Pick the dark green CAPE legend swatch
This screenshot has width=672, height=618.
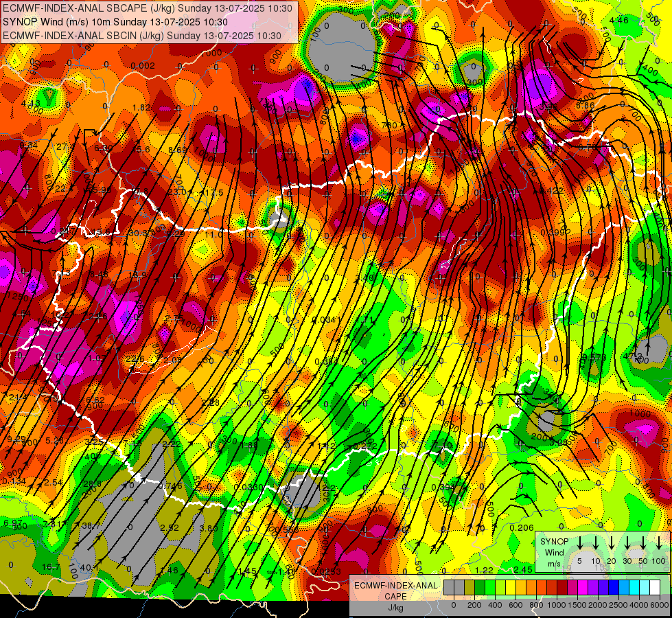coord(480,588)
